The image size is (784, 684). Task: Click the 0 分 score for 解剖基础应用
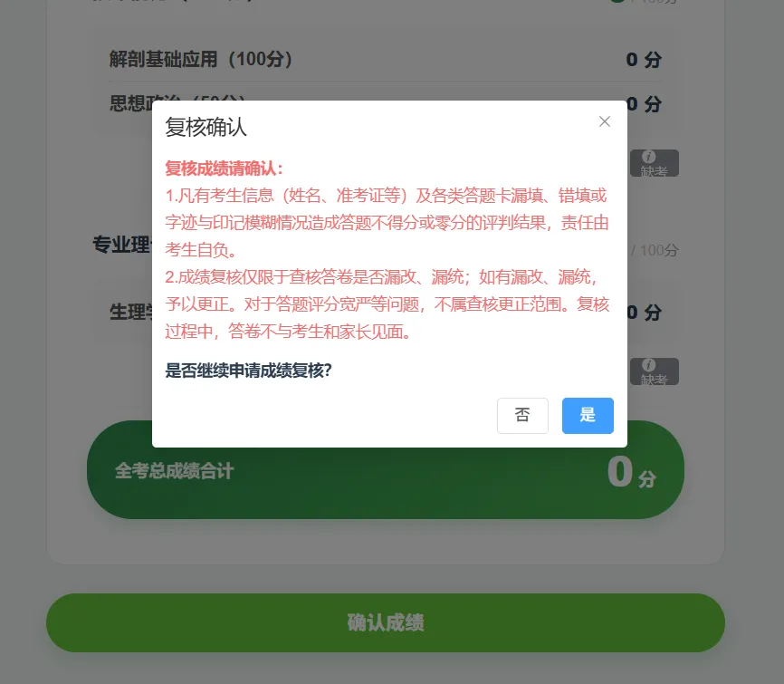[644, 60]
